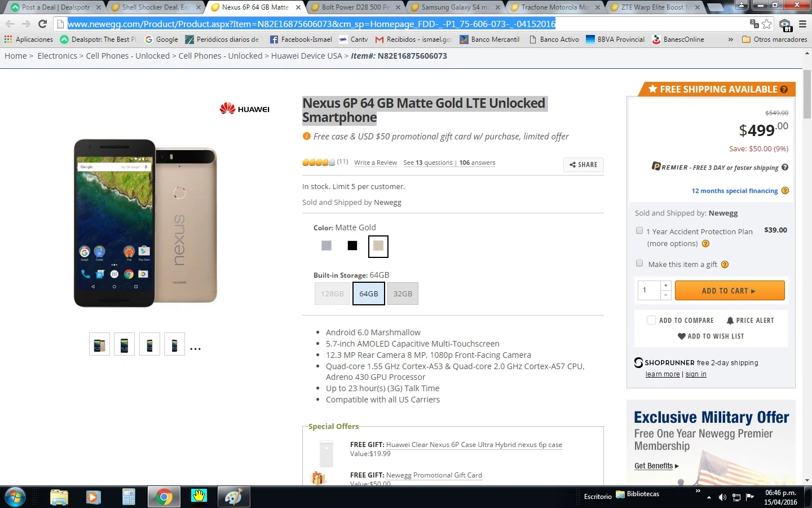Click the browser forward arrow

coord(26,24)
